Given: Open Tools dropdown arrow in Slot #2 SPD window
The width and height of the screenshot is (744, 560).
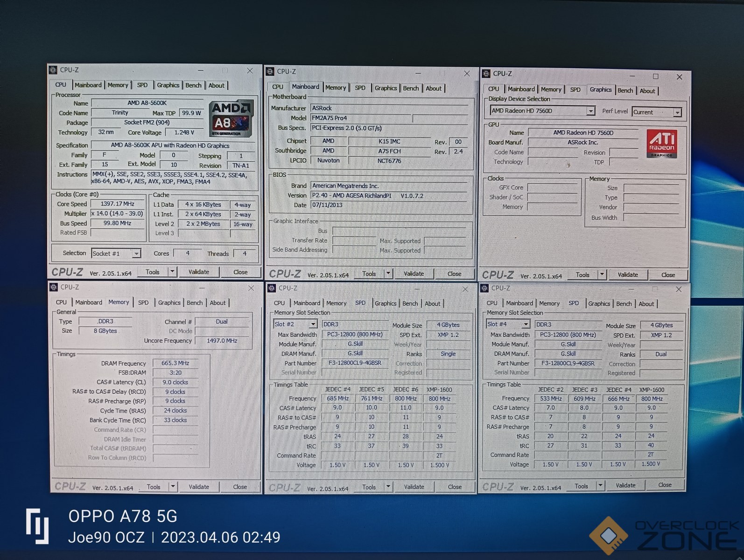Looking at the screenshot, I should pyautogui.click(x=388, y=487).
